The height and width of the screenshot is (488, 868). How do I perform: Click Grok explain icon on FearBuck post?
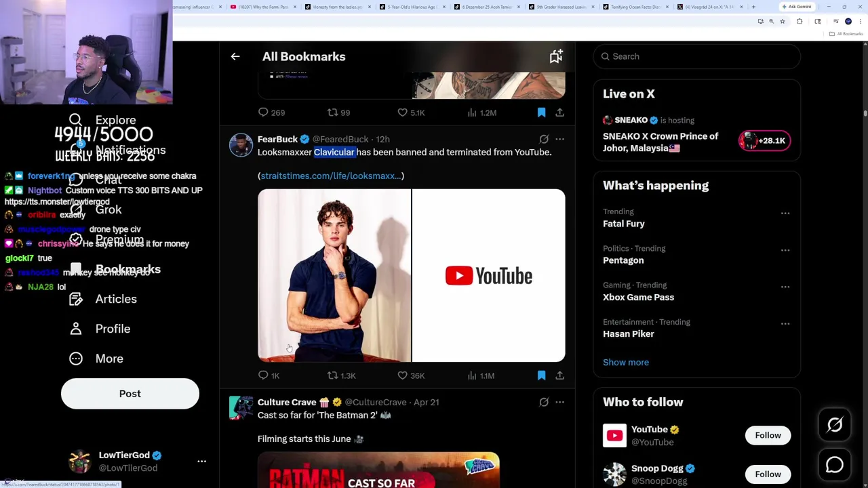tap(544, 139)
